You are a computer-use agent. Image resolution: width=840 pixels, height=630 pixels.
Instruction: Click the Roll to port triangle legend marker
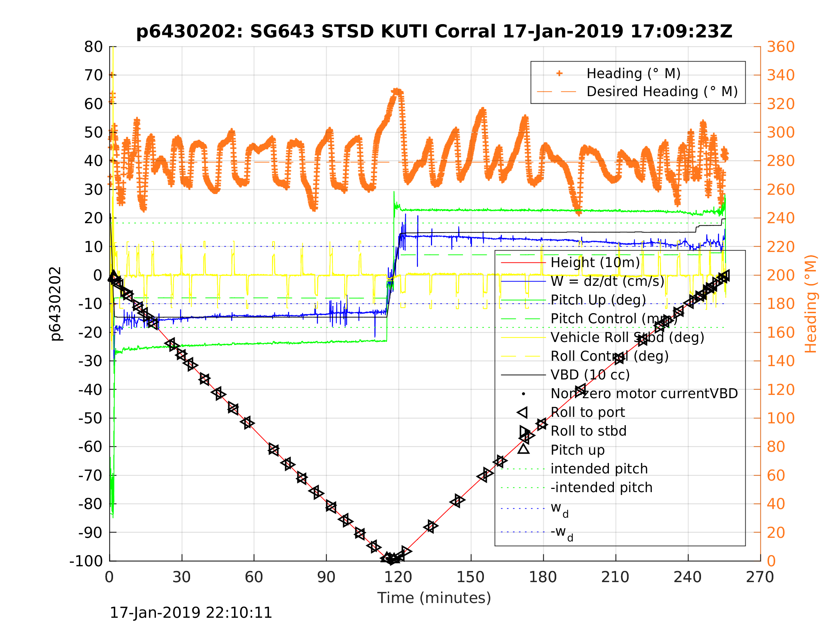pos(522,413)
